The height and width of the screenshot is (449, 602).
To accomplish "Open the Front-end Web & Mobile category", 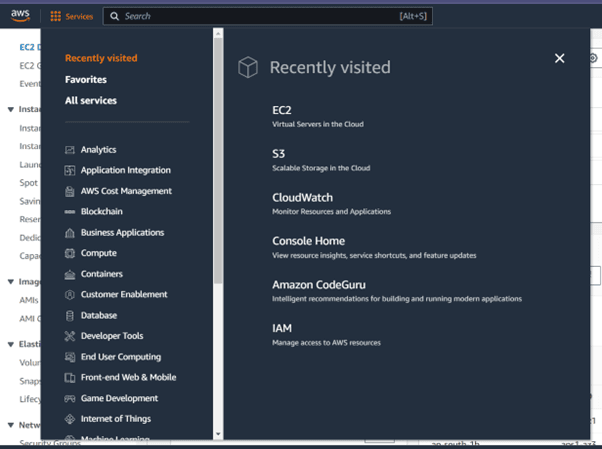I will (128, 378).
